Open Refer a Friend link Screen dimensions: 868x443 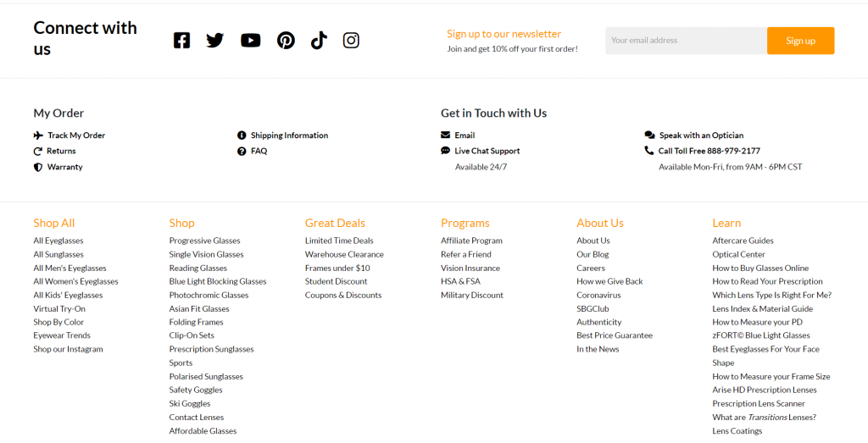(x=466, y=254)
